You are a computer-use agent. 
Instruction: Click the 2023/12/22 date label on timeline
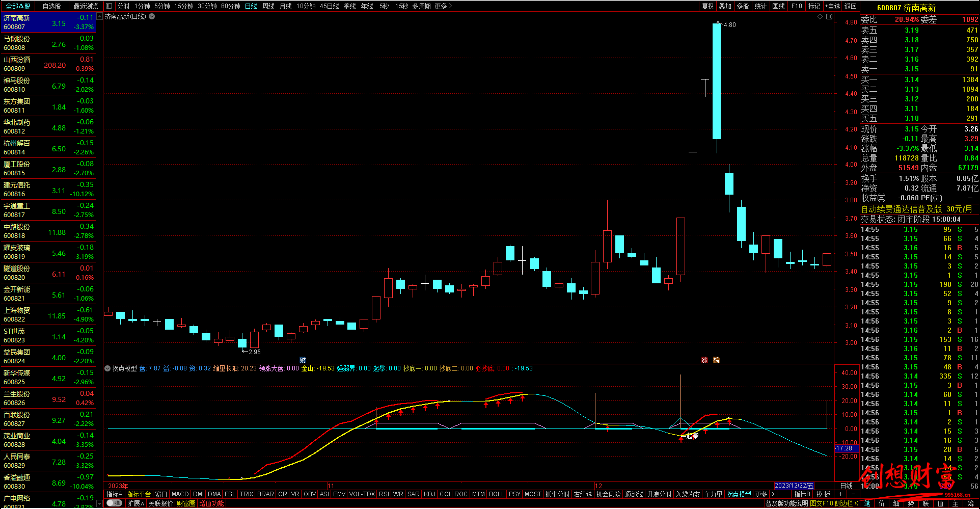[x=794, y=486]
